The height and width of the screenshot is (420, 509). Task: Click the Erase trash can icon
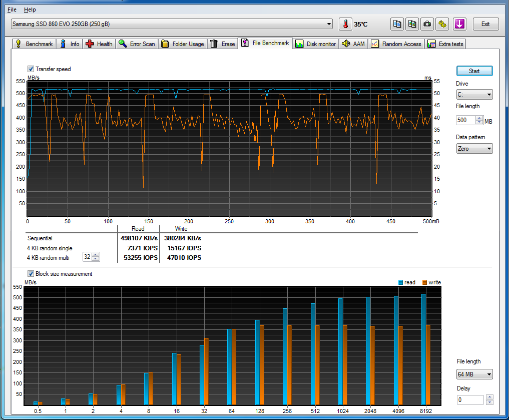[214, 44]
